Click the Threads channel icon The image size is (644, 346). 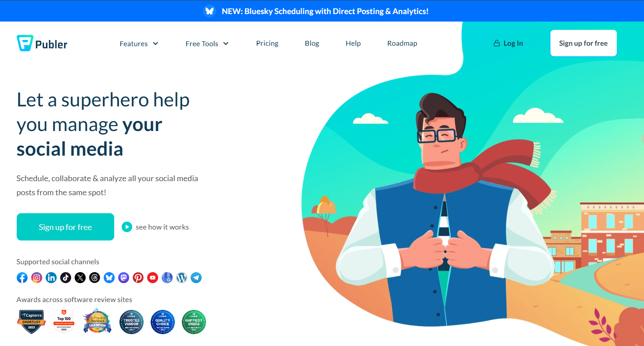(x=94, y=278)
